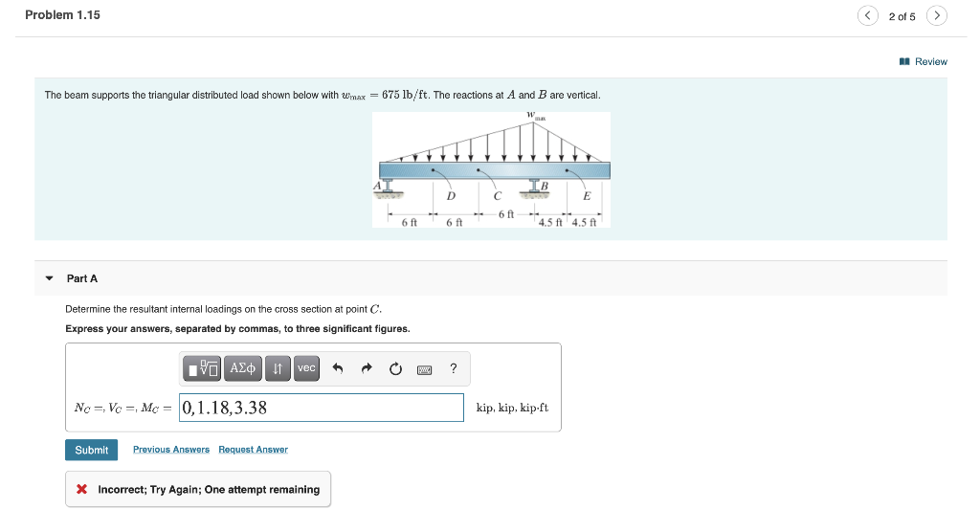Submit the answer
Screen dimensions: 980x531
(x=91, y=450)
